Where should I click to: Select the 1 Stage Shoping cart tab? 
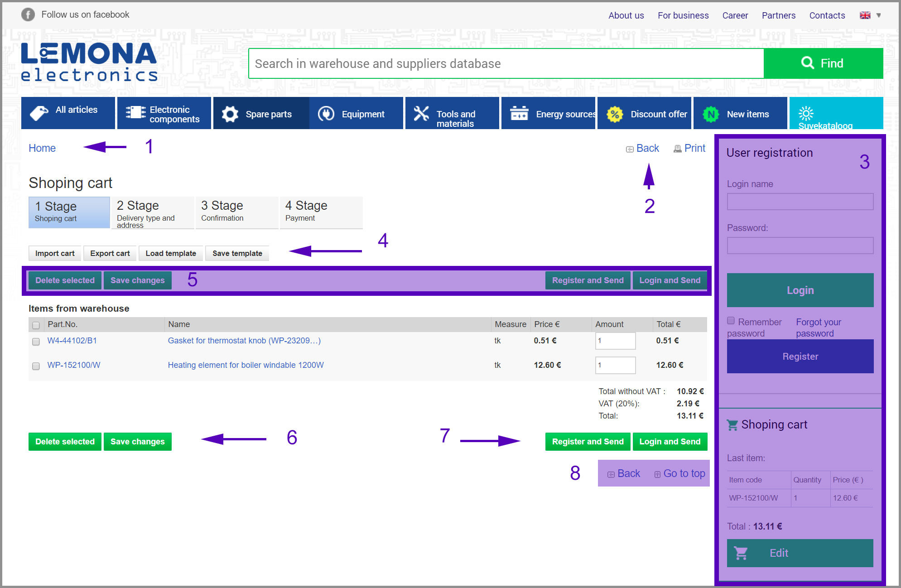[x=69, y=212]
